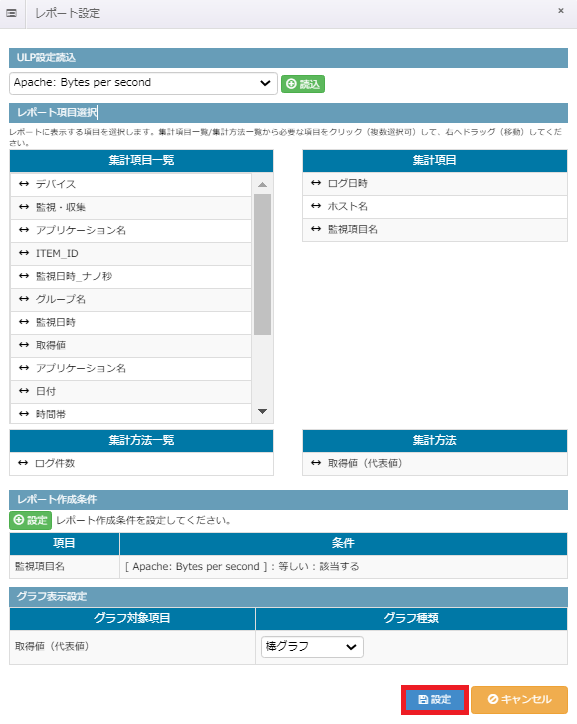577x724 pixels.
Task: Select 監視項目名 in the 集計項目 panel
Action: pos(435,229)
